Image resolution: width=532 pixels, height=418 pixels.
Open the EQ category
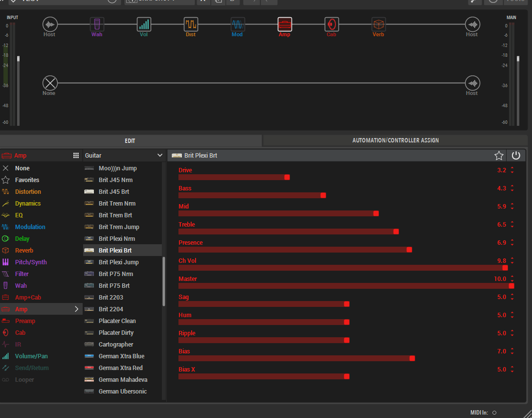pyautogui.click(x=41, y=215)
